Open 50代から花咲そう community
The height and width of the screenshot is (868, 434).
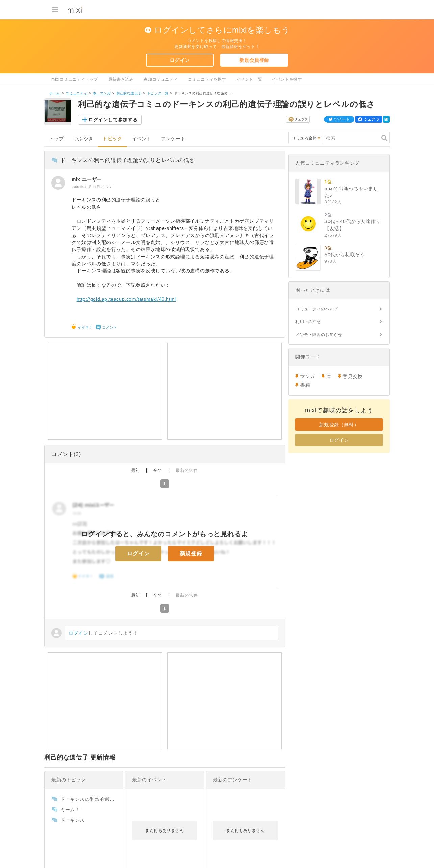coord(344,255)
